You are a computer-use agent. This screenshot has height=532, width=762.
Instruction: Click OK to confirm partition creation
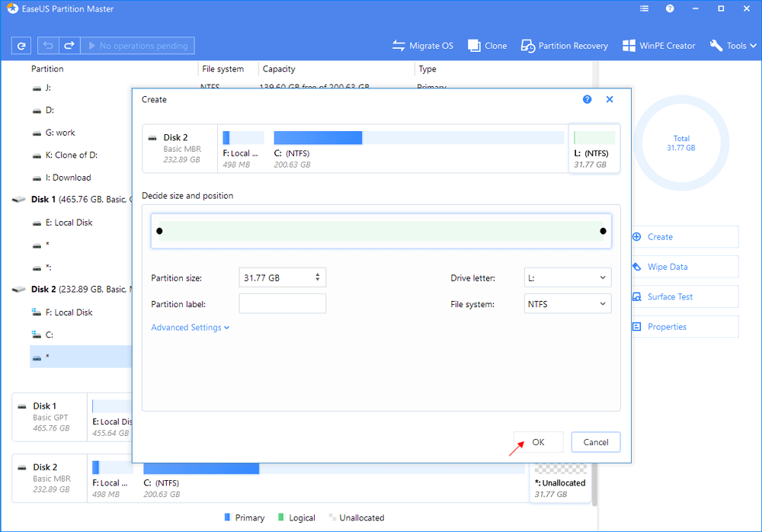pyautogui.click(x=538, y=442)
